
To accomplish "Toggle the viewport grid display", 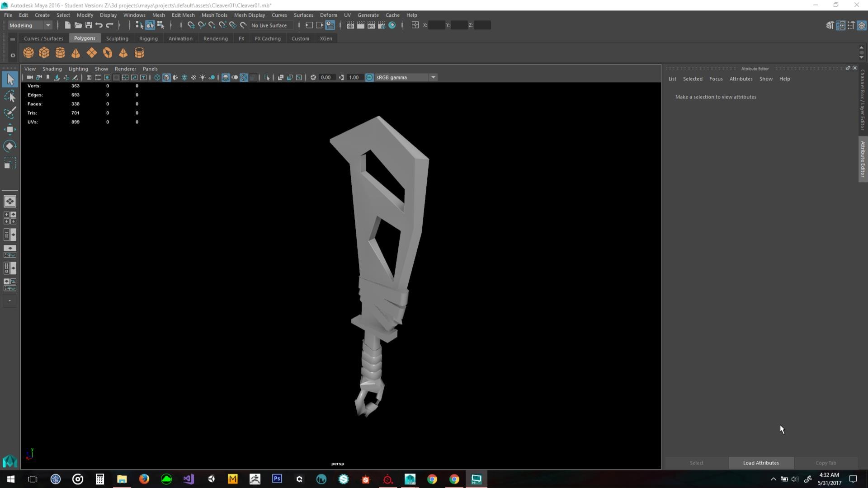I will [x=89, y=78].
